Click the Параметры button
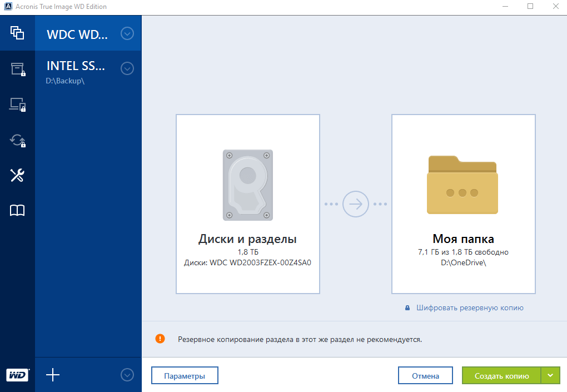567x392 pixels. click(185, 375)
